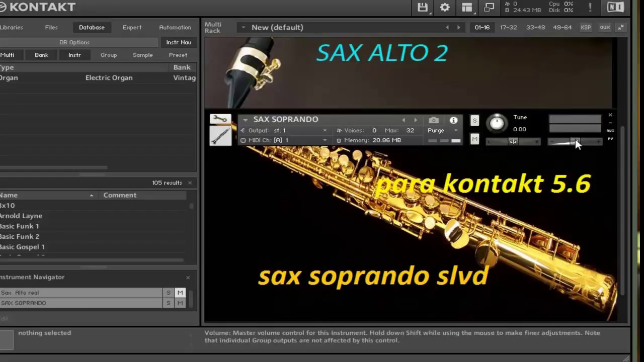The height and width of the screenshot is (362, 644).
Task: Select Arnold Layne result row
Action: click(x=93, y=216)
